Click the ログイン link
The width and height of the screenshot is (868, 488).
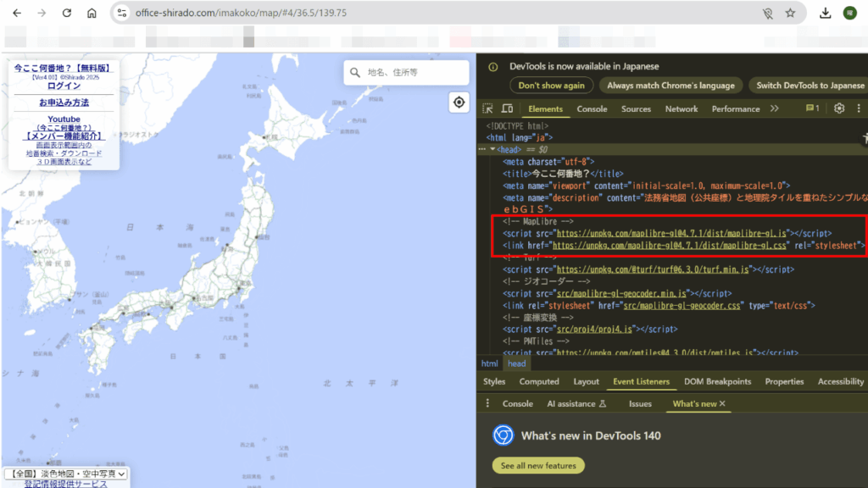click(64, 86)
